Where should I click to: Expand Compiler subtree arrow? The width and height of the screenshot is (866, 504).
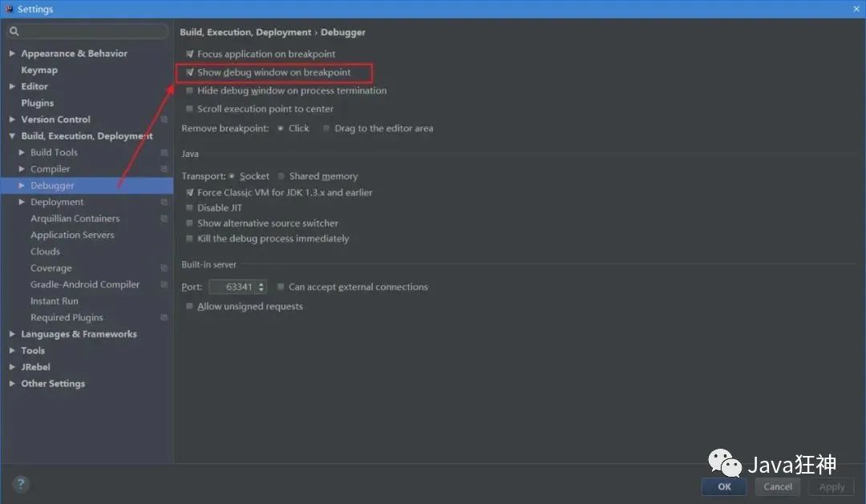[22, 169]
